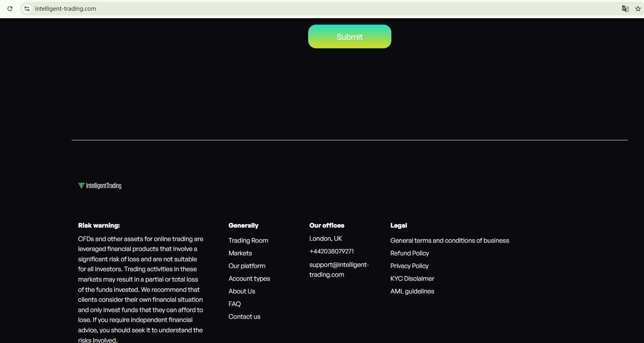The height and width of the screenshot is (343, 644).
Task: Open the FAQ link
Action: 235,304
